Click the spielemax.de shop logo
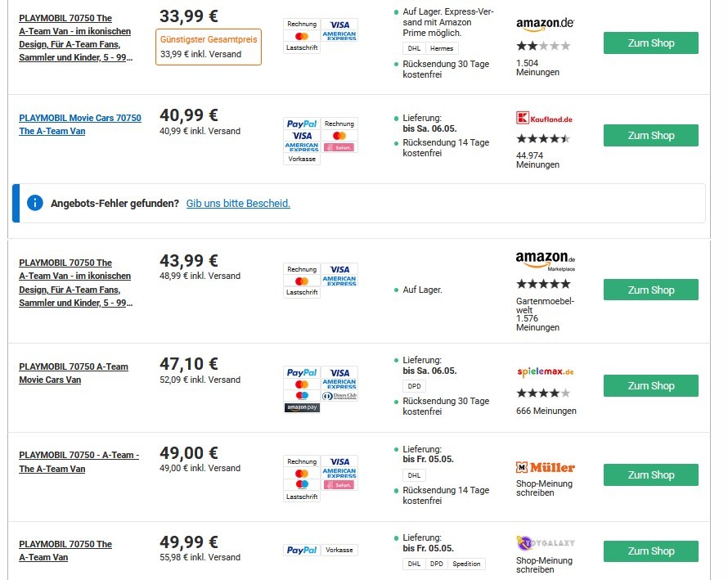The image size is (728, 580). coord(545,371)
